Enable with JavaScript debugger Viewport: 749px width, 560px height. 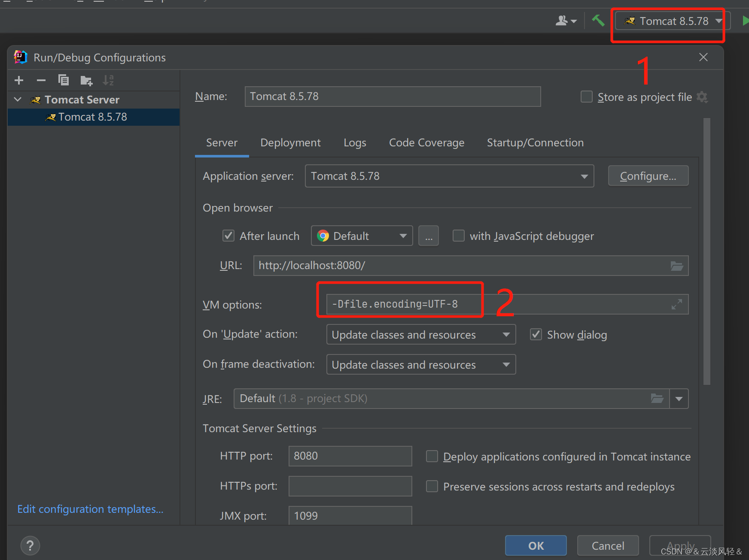pos(459,236)
